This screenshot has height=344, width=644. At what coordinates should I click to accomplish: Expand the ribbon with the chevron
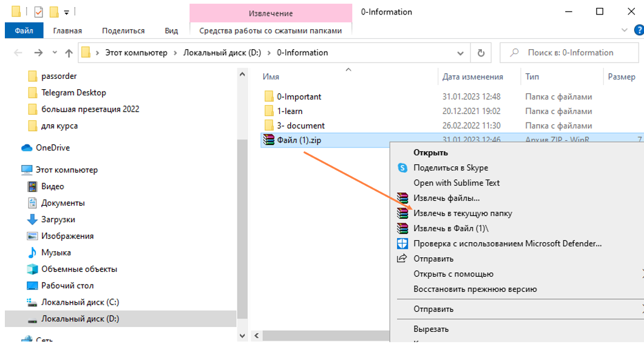625,30
